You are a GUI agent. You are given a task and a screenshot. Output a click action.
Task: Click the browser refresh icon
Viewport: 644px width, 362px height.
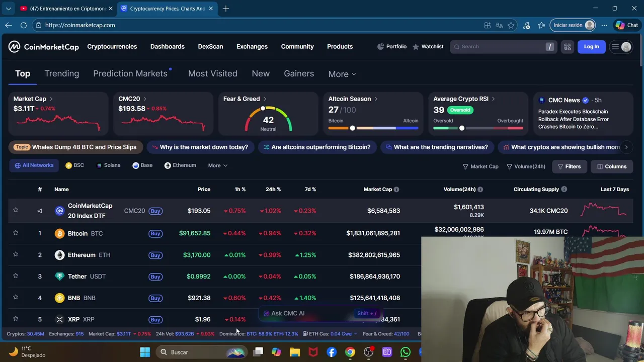point(24,25)
